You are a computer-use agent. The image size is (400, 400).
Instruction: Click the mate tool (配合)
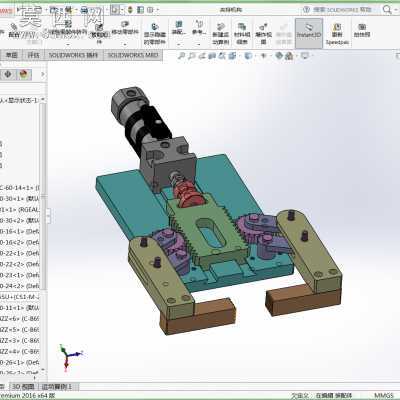click(14, 31)
